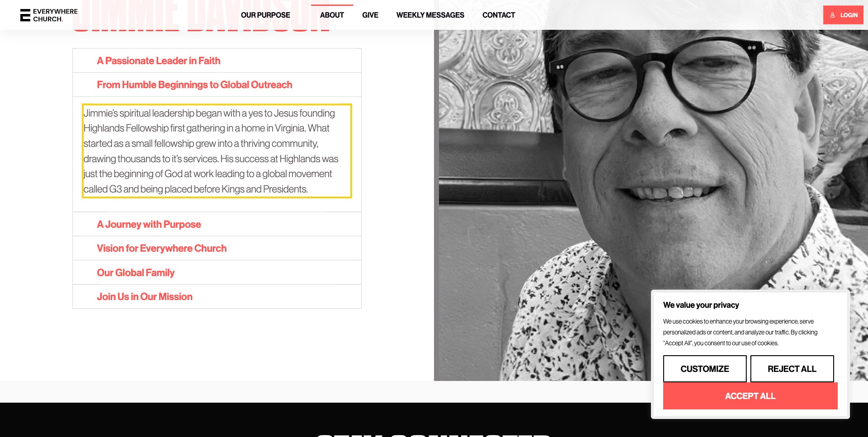Open the Our Purpose menu item
The width and height of the screenshot is (868, 437).
pyautogui.click(x=265, y=15)
